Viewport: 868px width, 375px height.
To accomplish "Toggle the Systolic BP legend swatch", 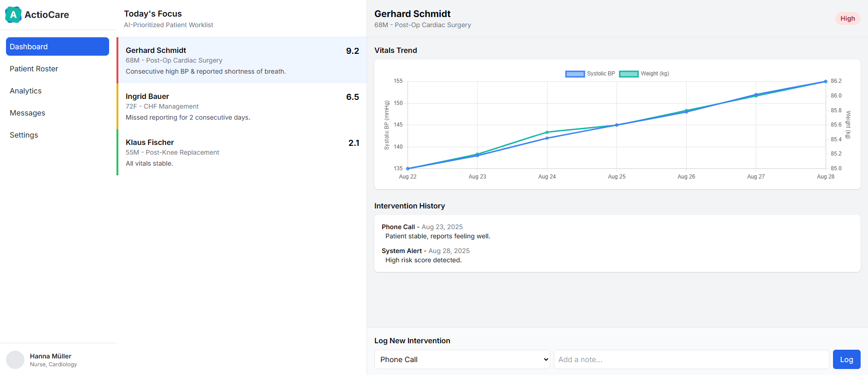I will (575, 74).
